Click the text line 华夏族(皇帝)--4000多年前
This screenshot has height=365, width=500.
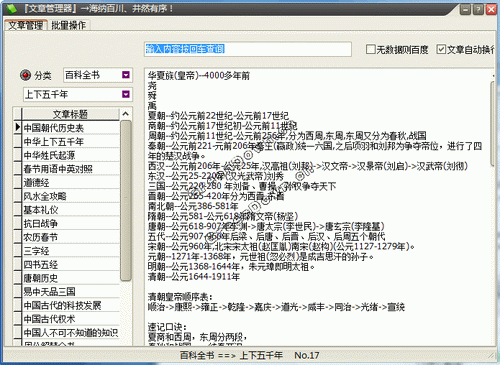coord(199,76)
